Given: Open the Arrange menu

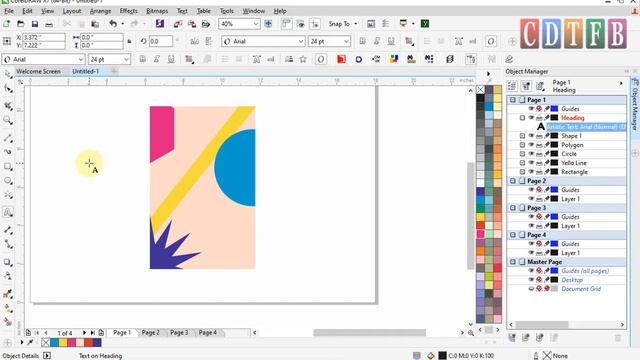Looking at the screenshot, I should [x=100, y=11].
